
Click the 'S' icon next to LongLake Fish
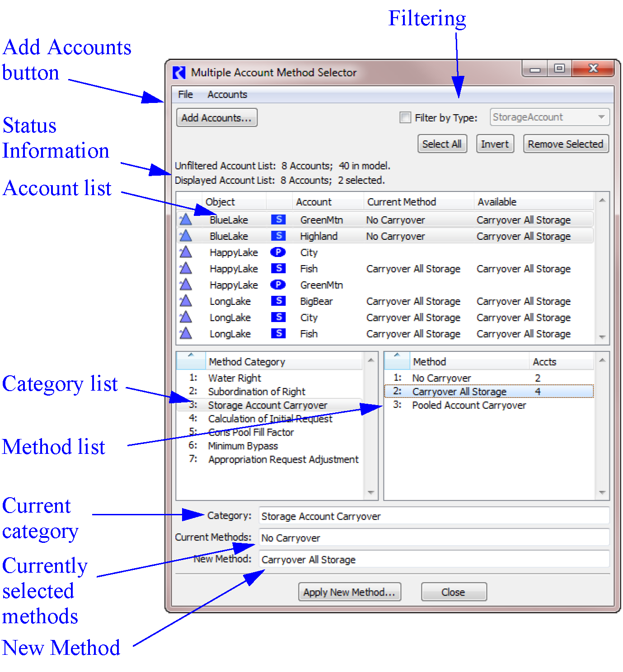click(x=278, y=333)
